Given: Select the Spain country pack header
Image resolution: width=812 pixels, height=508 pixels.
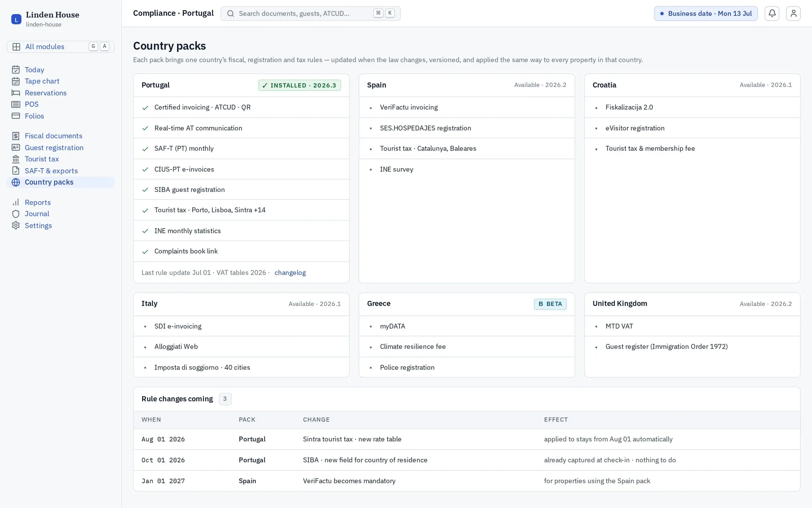Looking at the screenshot, I should [466, 85].
